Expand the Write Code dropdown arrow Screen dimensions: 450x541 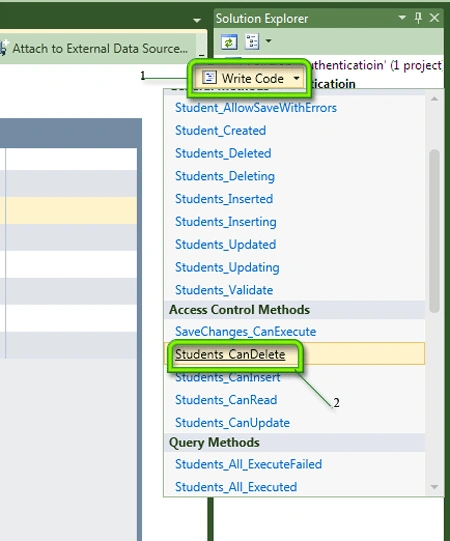(297, 78)
